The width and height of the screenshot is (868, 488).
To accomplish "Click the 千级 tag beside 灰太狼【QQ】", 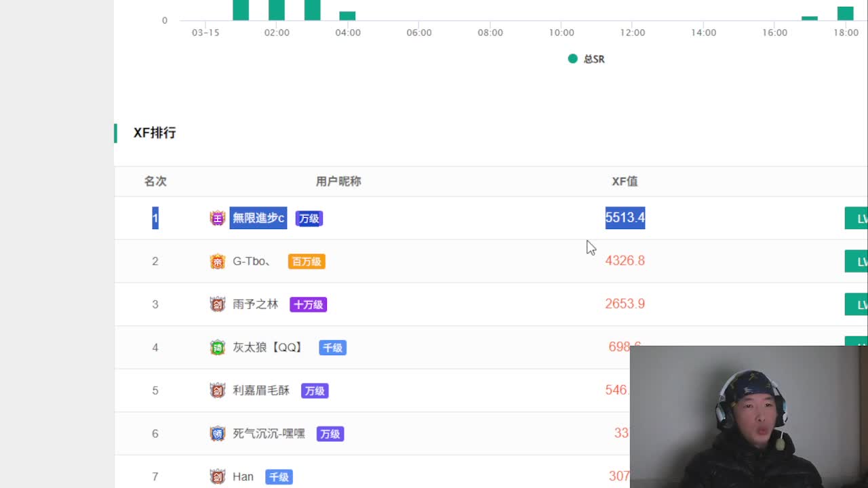I will pos(333,348).
